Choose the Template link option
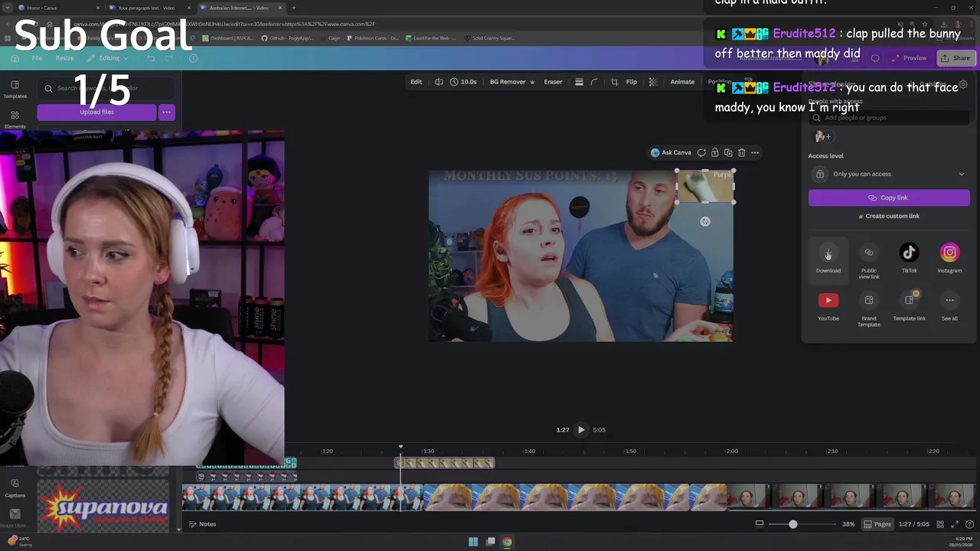 [909, 306]
